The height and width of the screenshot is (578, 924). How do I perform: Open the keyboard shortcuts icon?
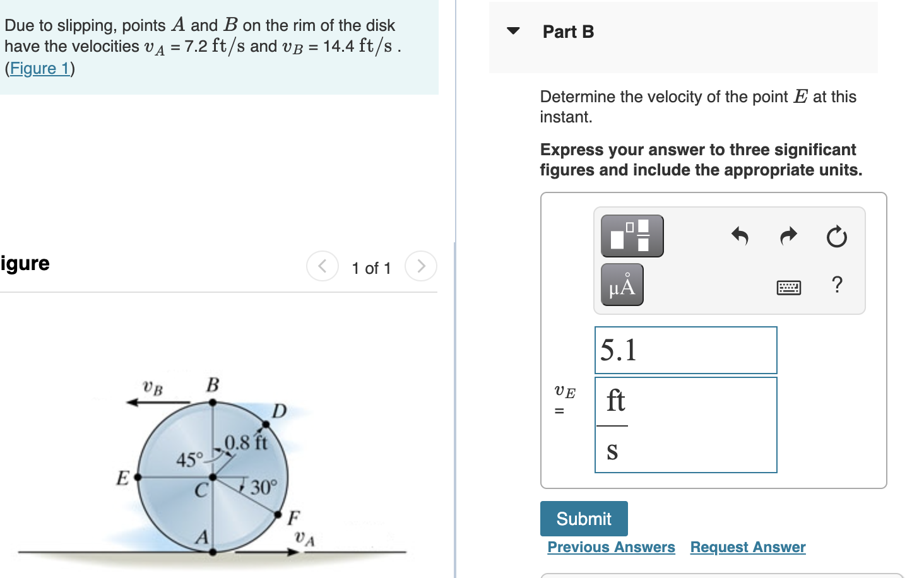[788, 287]
